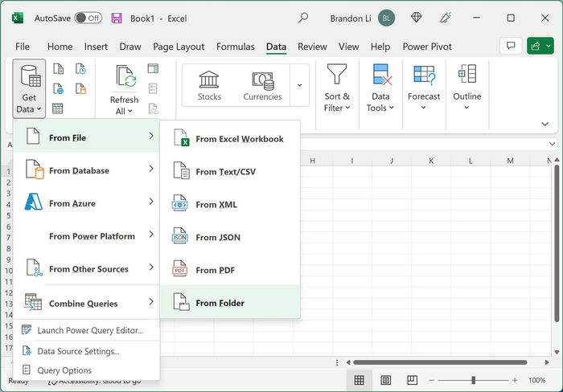Choose Launch Power Query Editor
Viewport: 563px width, 392px height.
(x=86, y=330)
